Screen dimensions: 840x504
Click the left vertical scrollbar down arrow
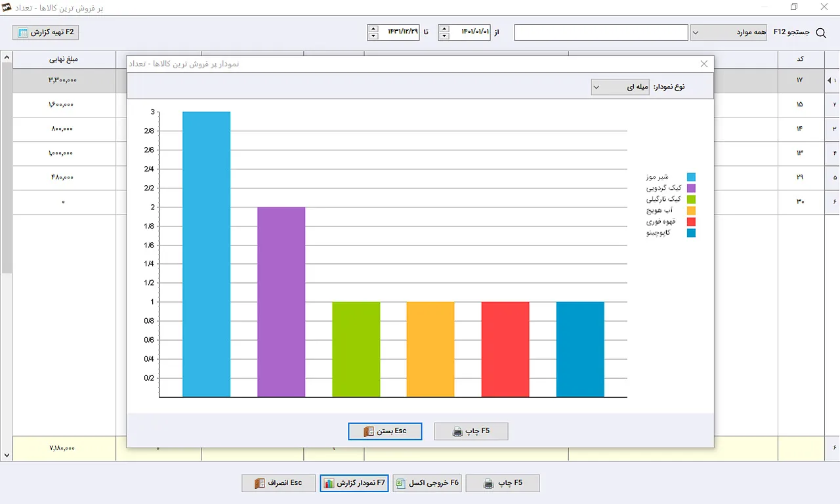point(7,455)
